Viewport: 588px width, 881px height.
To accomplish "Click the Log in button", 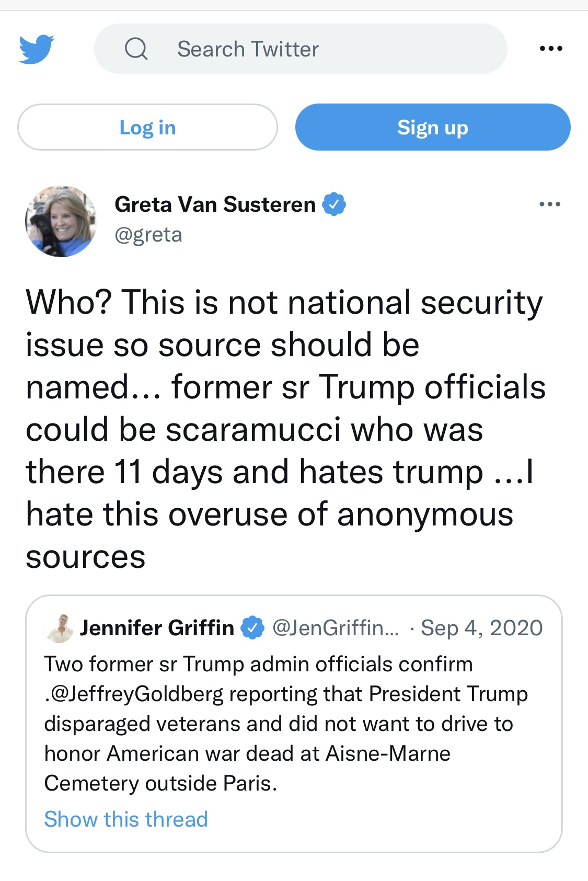I will [x=147, y=127].
